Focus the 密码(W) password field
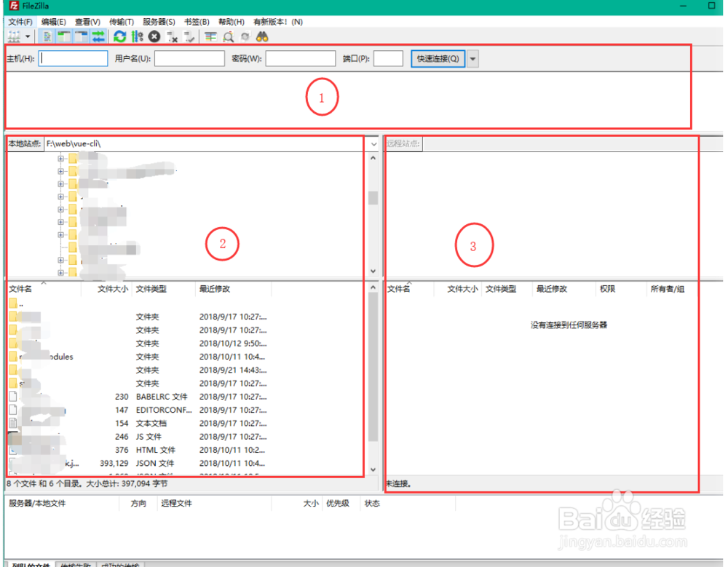 301,58
